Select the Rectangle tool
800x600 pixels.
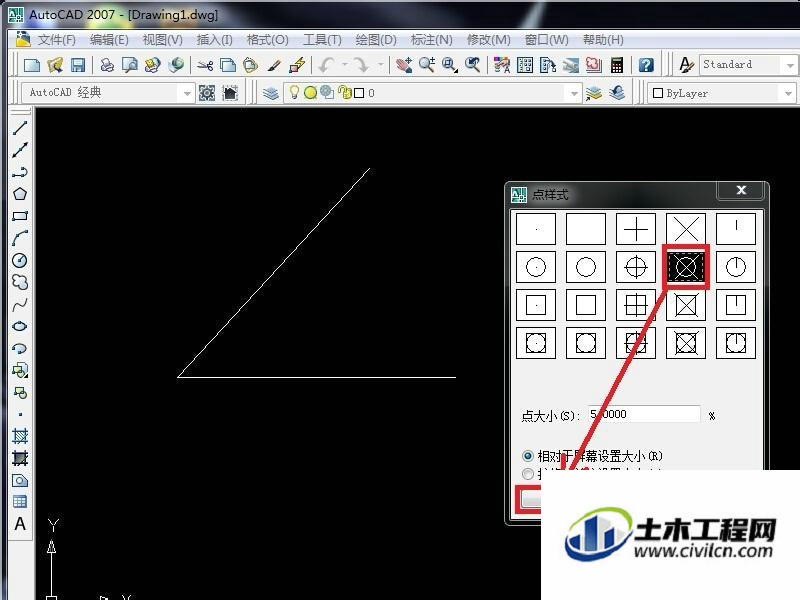[x=19, y=216]
